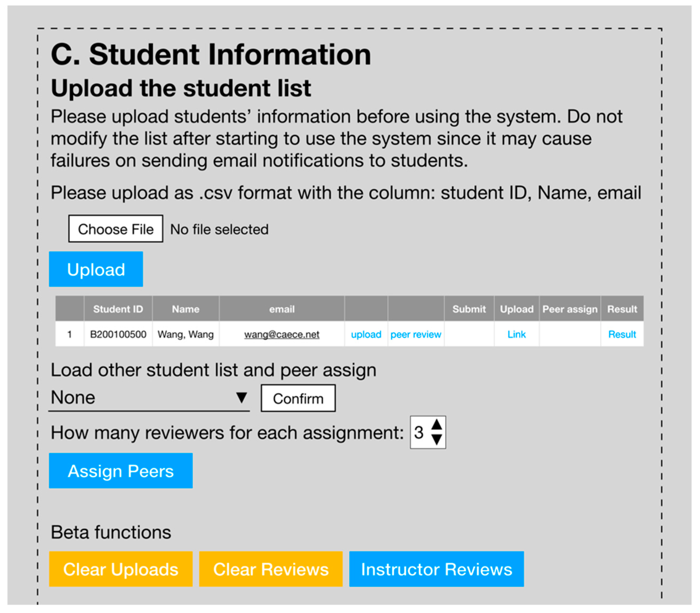
Task: Click the dropdown arrow beside None
Action: point(241,398)
